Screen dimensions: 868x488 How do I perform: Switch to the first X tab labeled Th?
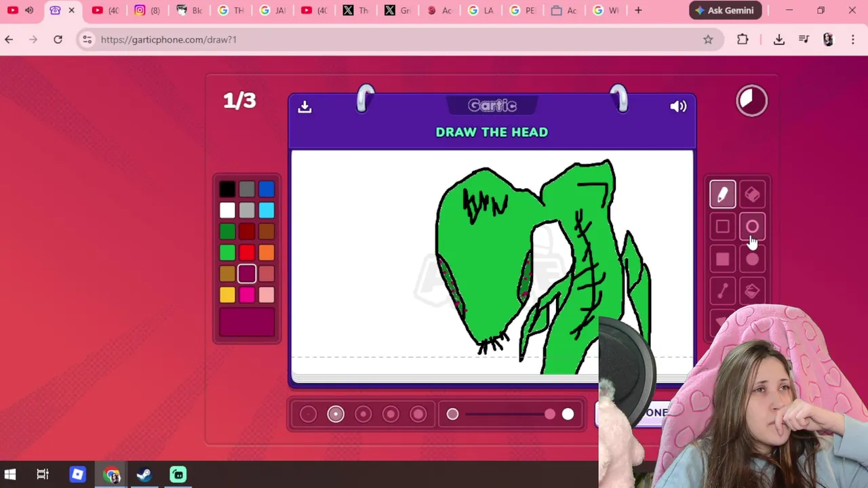click(x=356, y=10)
